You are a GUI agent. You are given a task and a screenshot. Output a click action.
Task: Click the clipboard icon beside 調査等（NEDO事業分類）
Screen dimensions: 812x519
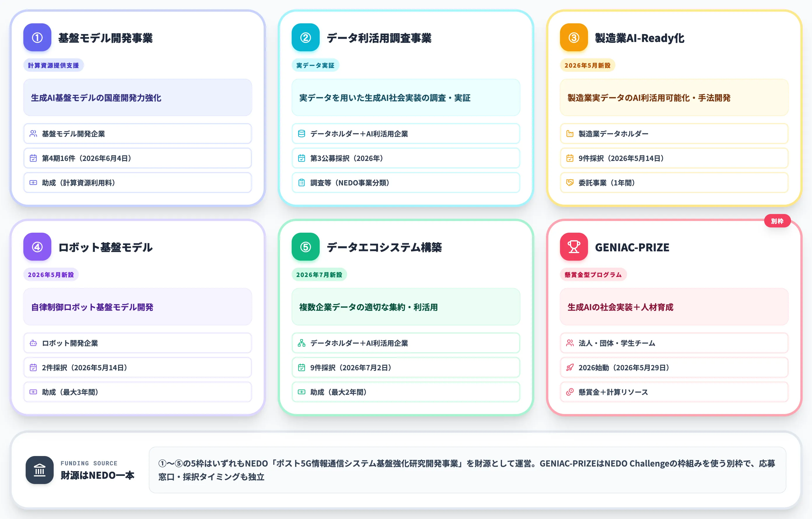(302, 183)
